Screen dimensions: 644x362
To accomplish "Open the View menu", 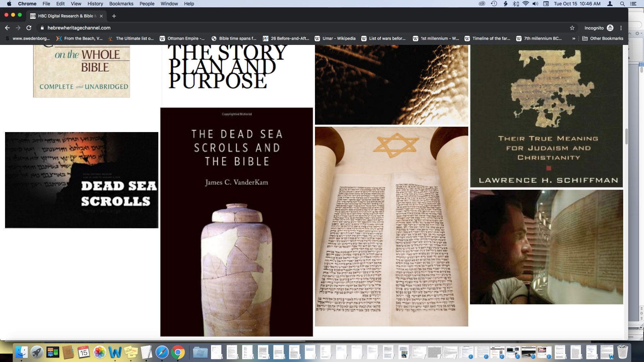I will (76, 4).
